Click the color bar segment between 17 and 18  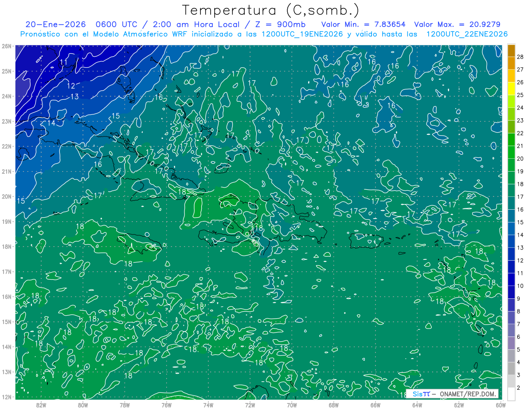[x=511, y=191]
